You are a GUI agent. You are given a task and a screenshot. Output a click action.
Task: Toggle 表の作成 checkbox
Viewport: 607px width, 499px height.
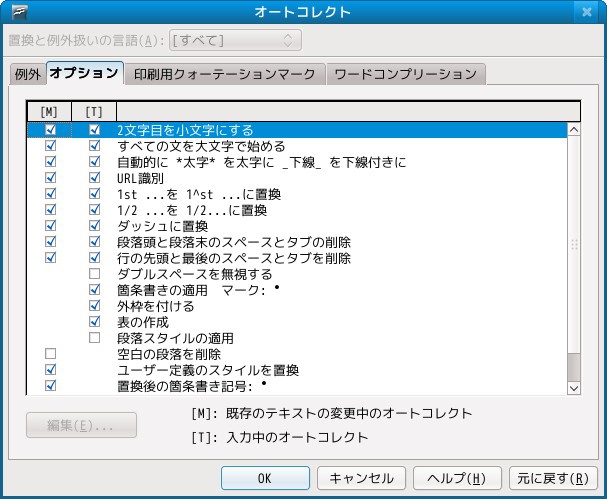[x=95, y=322]
